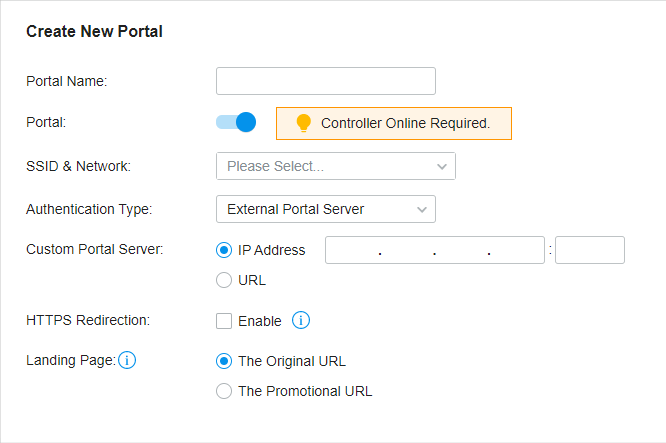The image size is (666, 443).
Task: Select the IP Address radio button
Action: (224, 250)
